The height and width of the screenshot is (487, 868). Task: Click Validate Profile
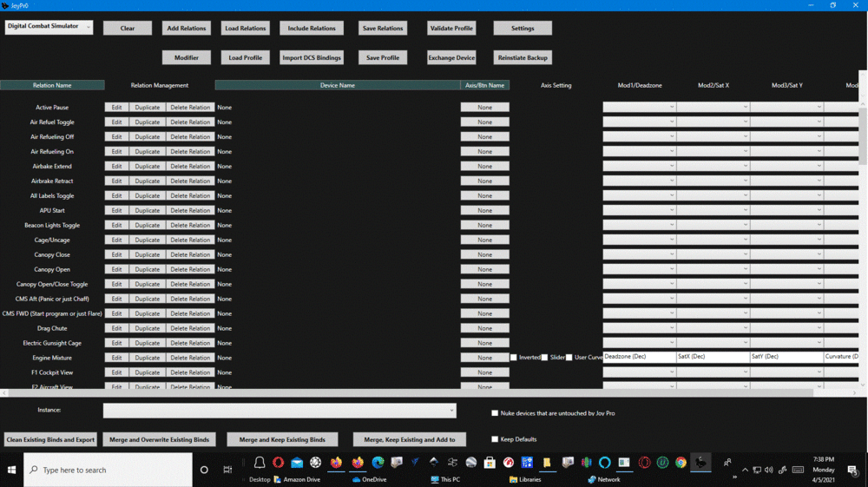(451, 29)
